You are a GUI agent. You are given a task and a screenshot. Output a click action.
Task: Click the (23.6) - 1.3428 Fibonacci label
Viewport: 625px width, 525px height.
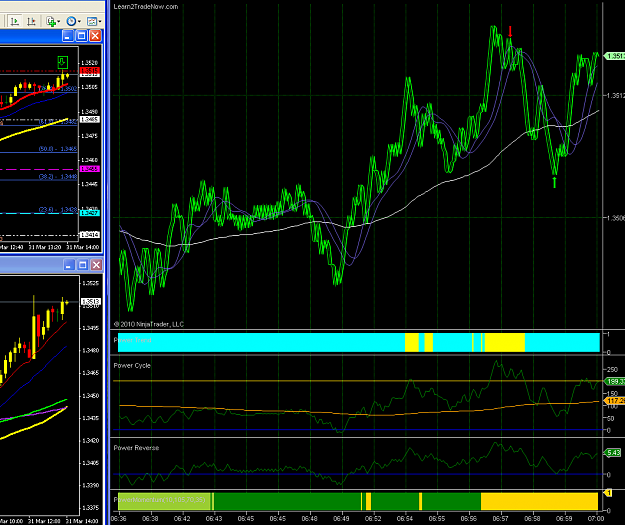point(58,210)
